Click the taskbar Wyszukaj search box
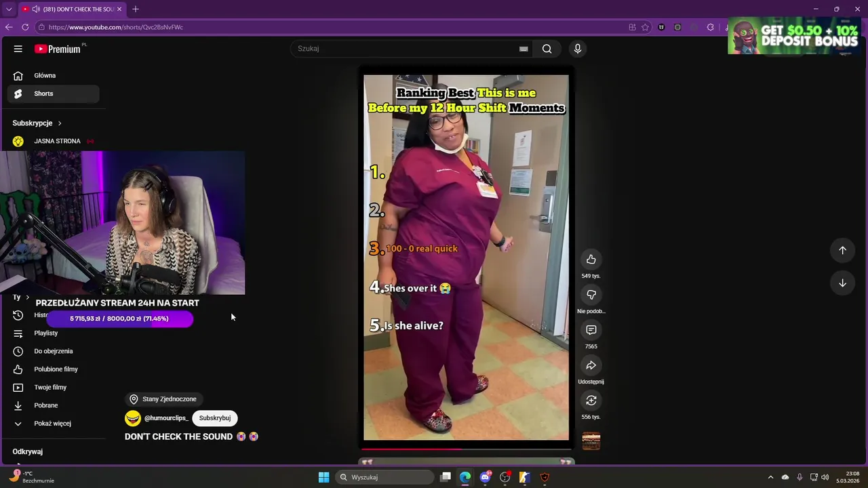This screenshot has width=868, height=488. tap(384, 477)
